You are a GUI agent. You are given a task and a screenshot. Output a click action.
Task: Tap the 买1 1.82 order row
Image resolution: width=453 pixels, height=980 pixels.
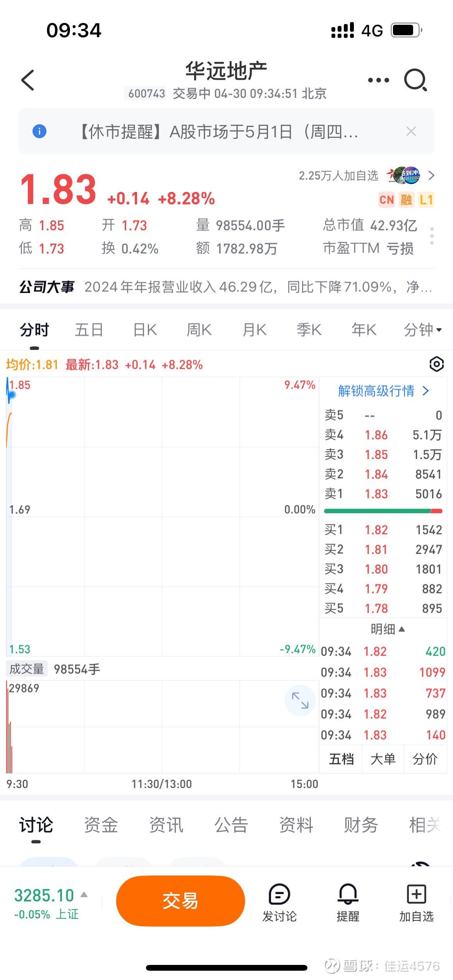pos(383,529)
